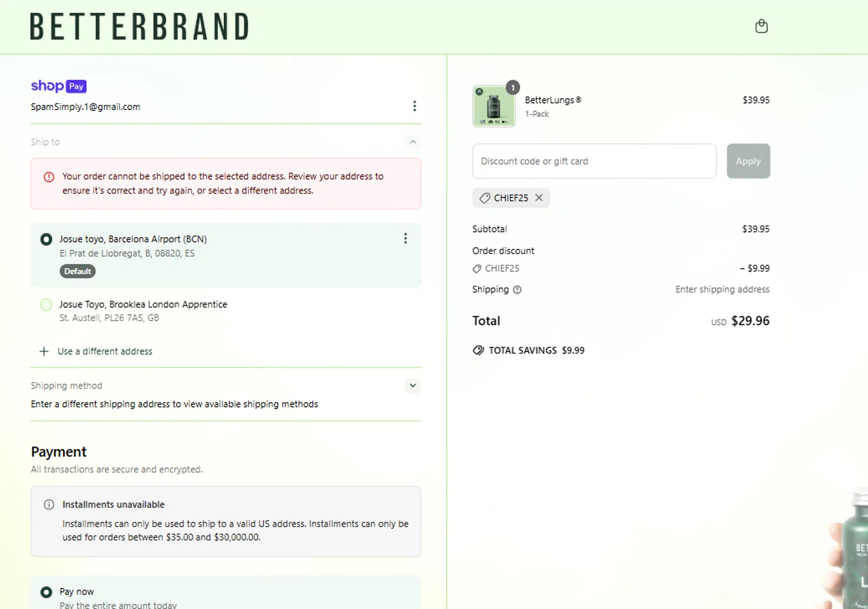
Task: Open the shopping bag cart icon
Action: coord(762,26)
